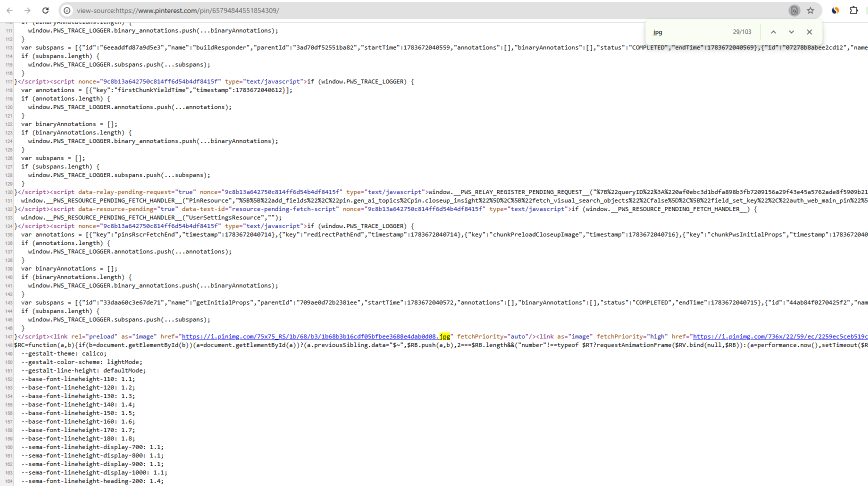Open the Extensions puzzle menu
This screenshot has height=486, width=868.
[x=853, y=10]
